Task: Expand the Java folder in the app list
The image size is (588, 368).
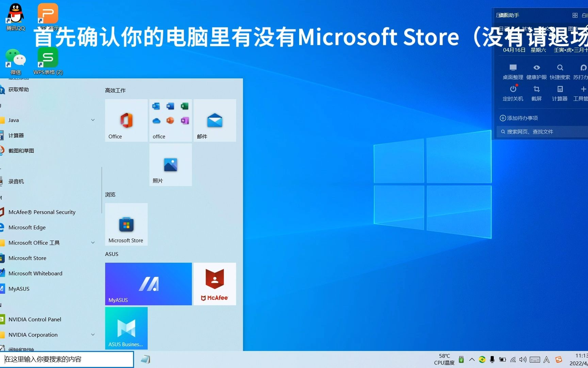Action: 93,120
